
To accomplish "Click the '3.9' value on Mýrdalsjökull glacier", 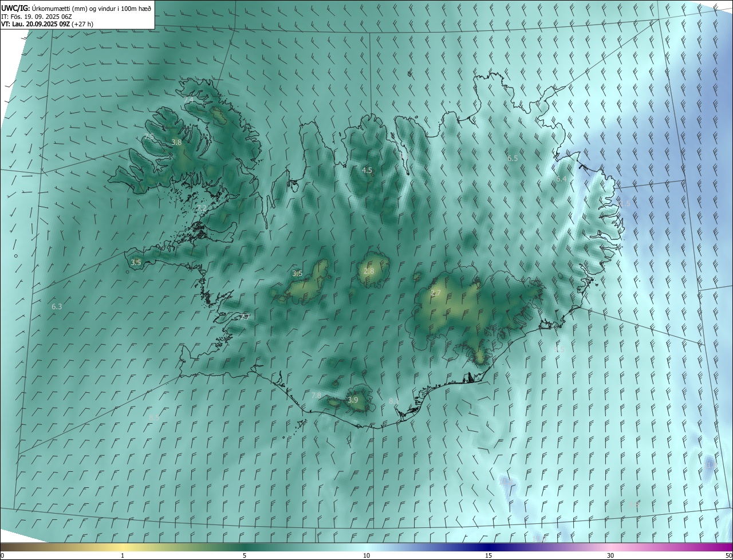I will pyautogui.click(x=353, y=400).
